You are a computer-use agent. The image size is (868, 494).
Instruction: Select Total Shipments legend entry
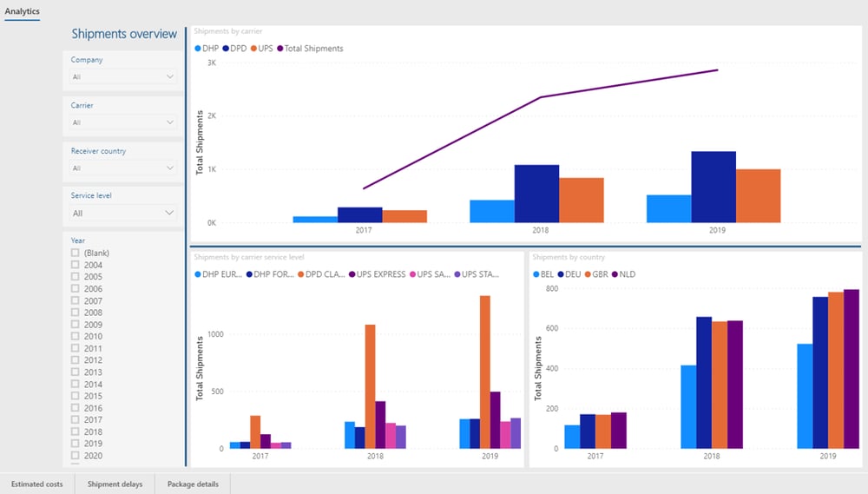click(x=311, y=49)
